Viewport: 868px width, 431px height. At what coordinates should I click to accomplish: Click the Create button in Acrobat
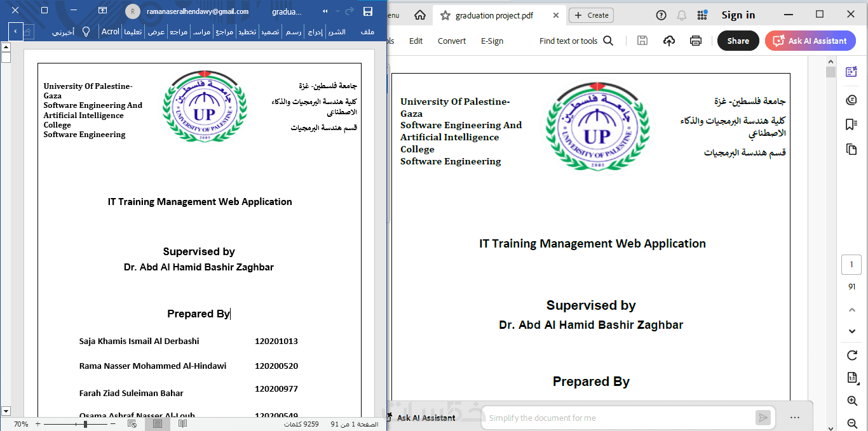(x=592, y=15)
